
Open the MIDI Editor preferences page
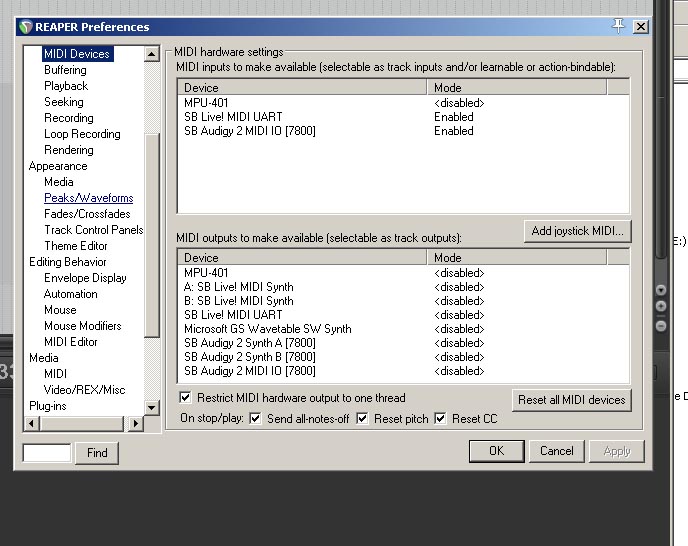click(x=71, y=342)
